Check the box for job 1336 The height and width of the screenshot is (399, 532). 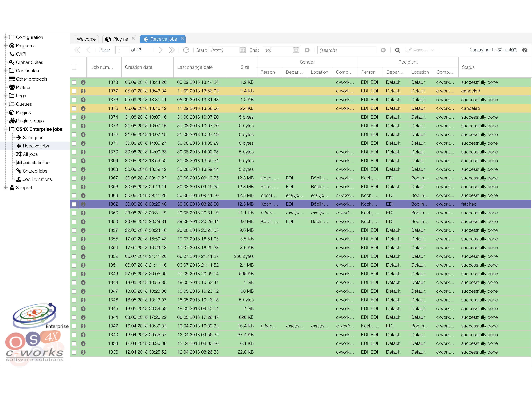click(74, 352)
